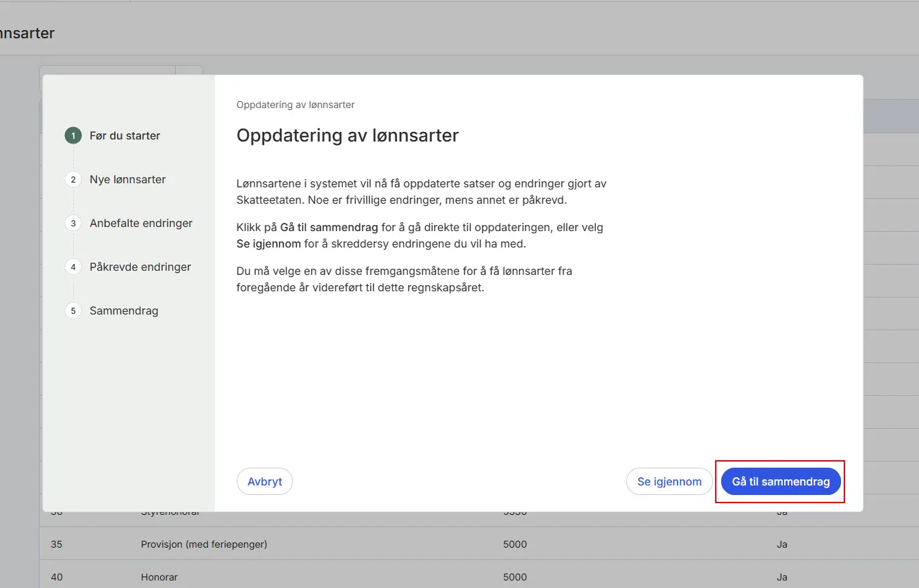Open the 'Nye lønnsarter' wizard step
This screenshot has width=919, height=588.
[127, 179]
